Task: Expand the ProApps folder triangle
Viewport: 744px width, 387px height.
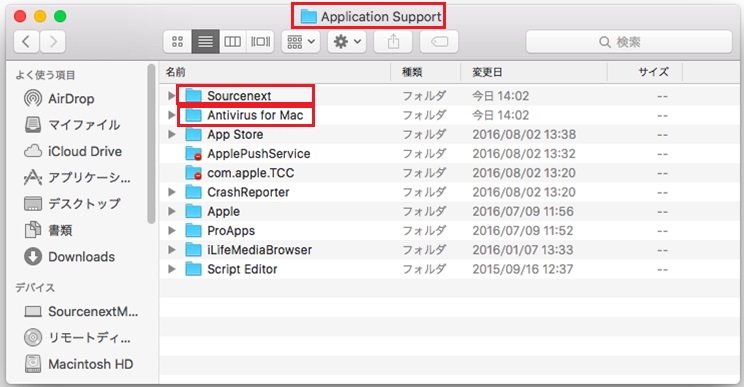Action: (171, 230)
